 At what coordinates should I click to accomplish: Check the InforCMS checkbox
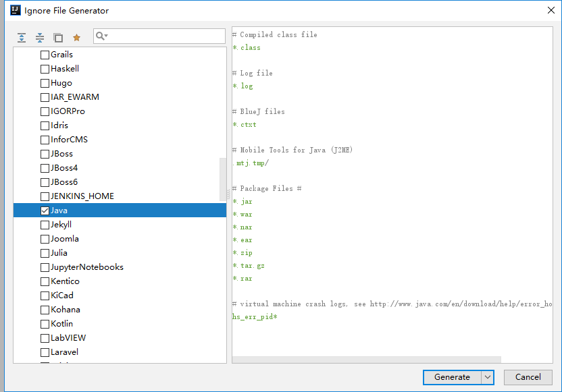(x=45, y=140)
